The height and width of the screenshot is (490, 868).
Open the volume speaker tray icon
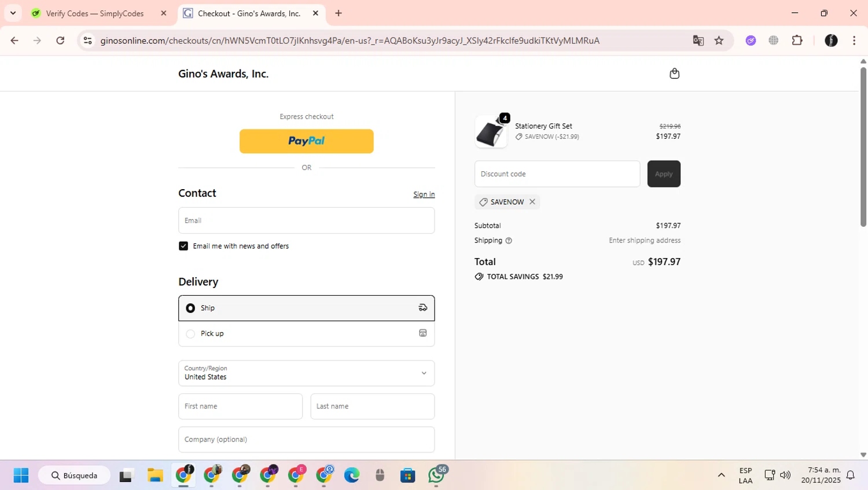tap(785, 476)
